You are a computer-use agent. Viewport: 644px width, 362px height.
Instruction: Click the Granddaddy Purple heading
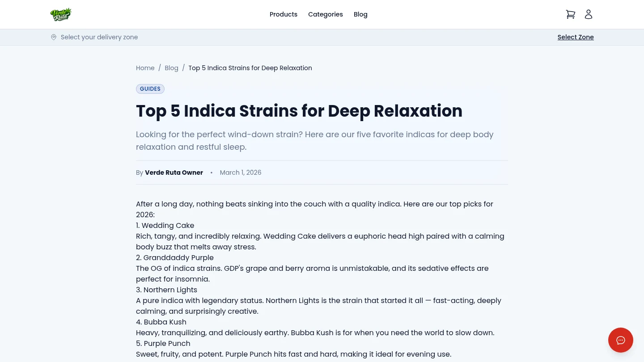pos(175,257)
